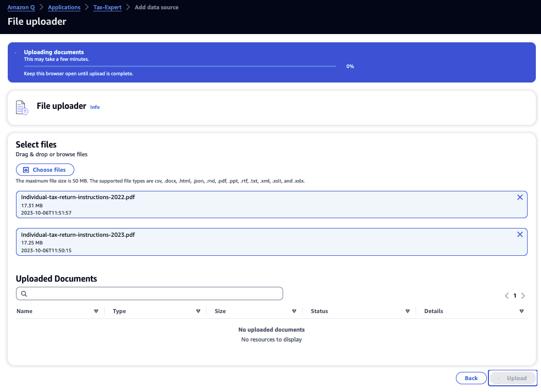This screenshot has height=392, width=541.
Task: Sort by Status column arrow
Action: click(407, 312)
